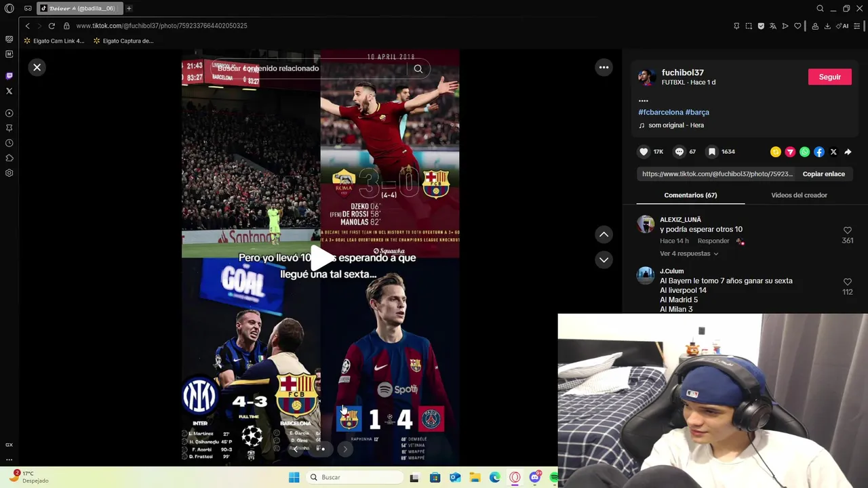The width and height of the screenshot is (868, 488).
Task: Open the translate page icon
Action: click(773, 26)
